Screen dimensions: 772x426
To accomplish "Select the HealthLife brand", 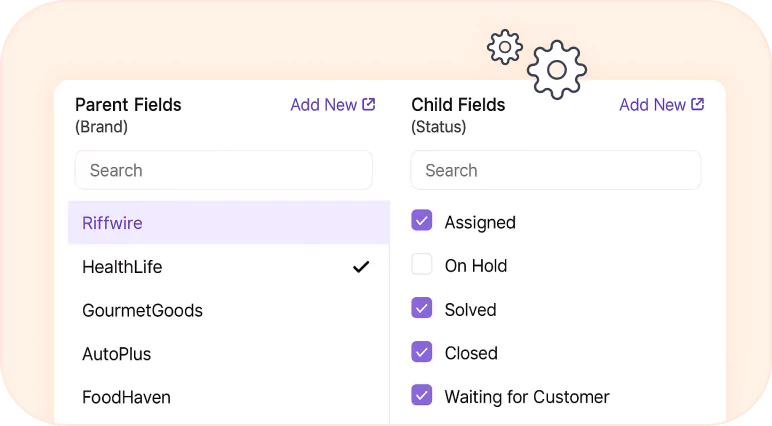I will 228,266.
